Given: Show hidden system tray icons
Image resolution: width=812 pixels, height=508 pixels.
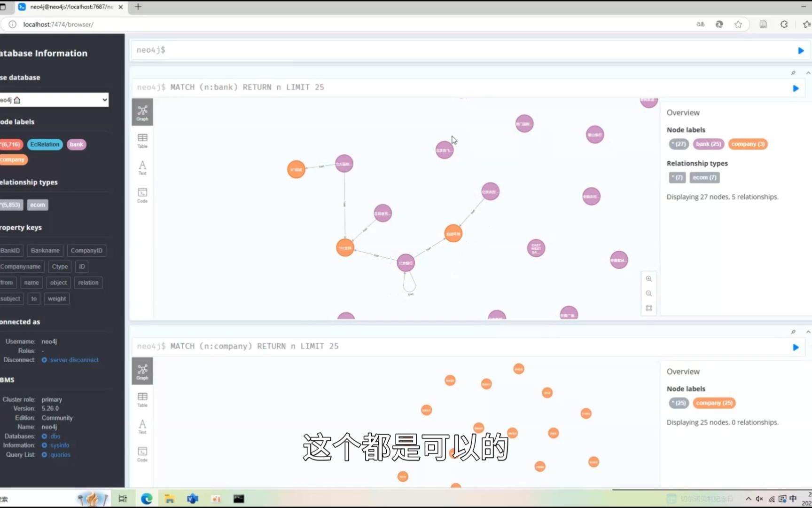Looking at the screenshot, I should click(748, 499).
